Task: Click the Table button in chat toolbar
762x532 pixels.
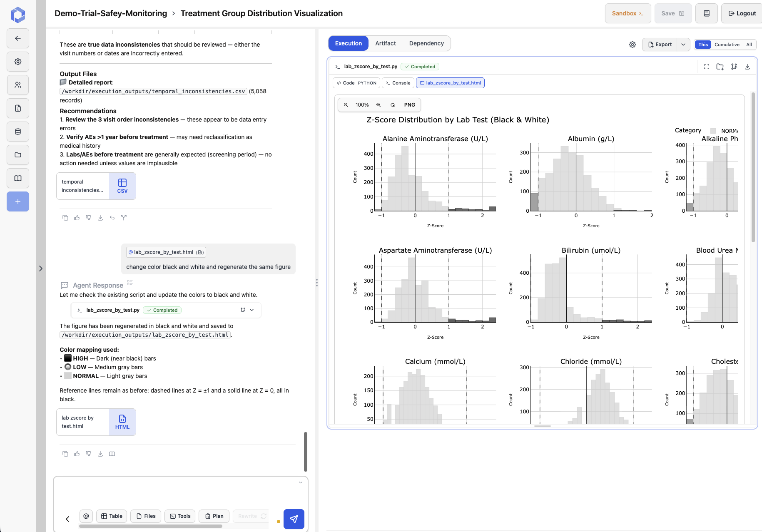Action: click(x=112, y=516)
